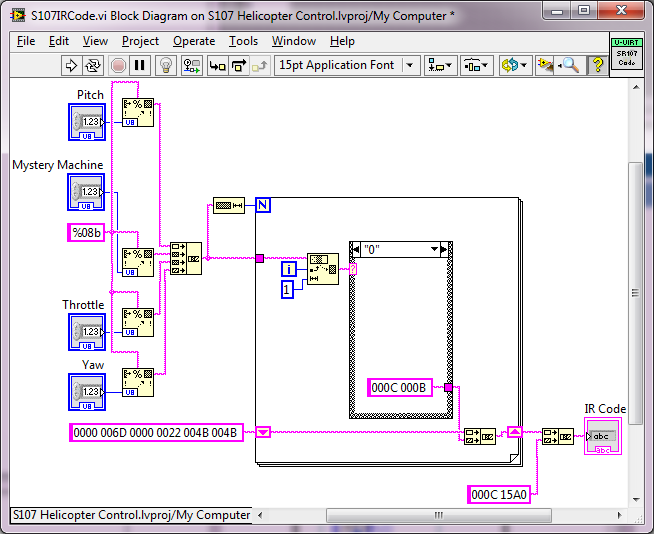The width and height of the screenshot is (654, 534).
Task: Click the S107 Helicopter Control.lvproj context label
Action: tap(131, 515)
